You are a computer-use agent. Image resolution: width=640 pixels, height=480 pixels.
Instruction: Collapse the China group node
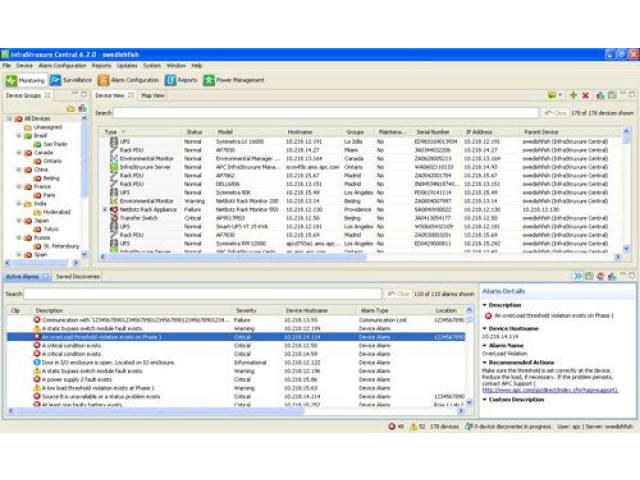(x=18, y=169)
